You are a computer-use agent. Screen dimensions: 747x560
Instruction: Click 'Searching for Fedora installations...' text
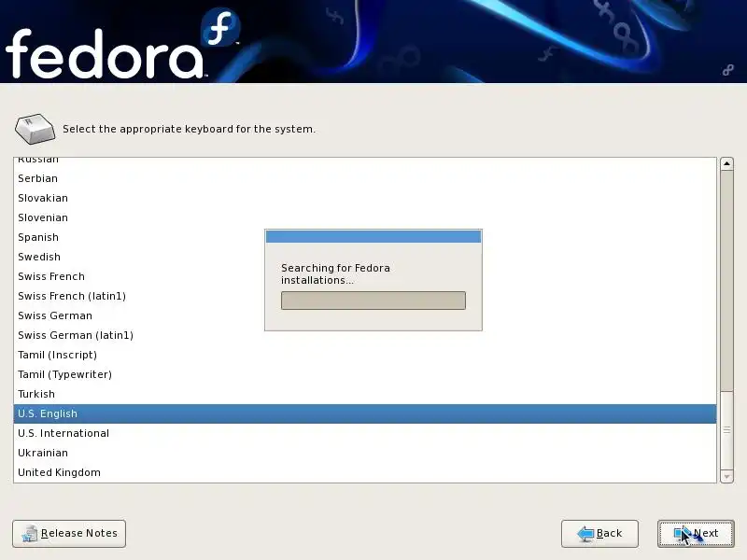point(335,273)
